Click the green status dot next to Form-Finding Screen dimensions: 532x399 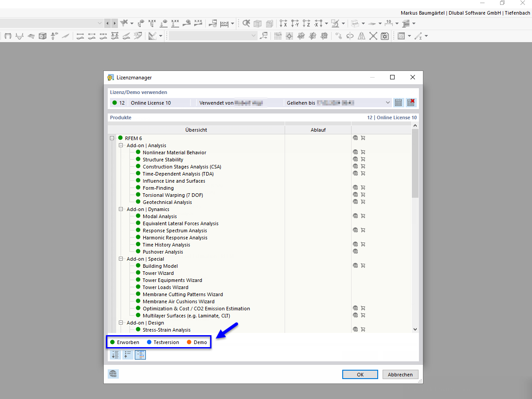[x=137, y=188]
